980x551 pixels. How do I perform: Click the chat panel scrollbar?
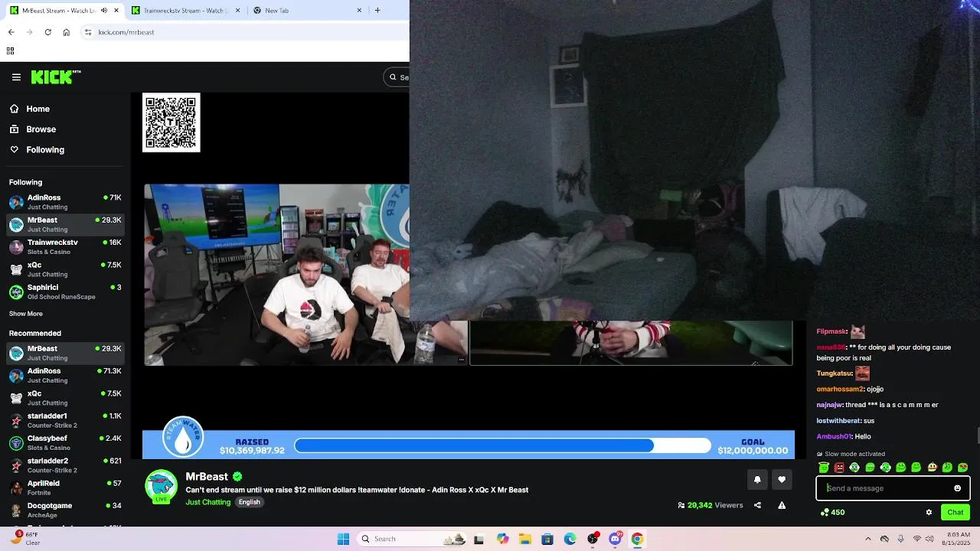tap(978, 435)
